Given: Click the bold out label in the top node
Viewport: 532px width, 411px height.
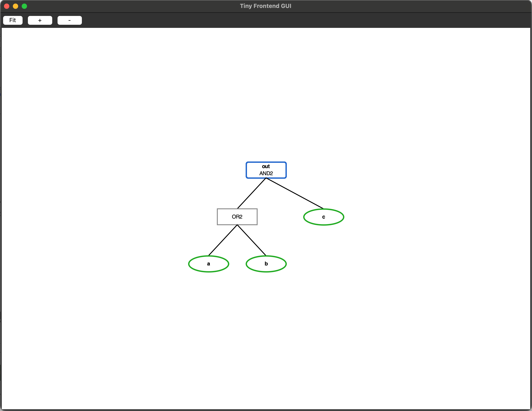Looking at the screenshot, I should (266, 166).
